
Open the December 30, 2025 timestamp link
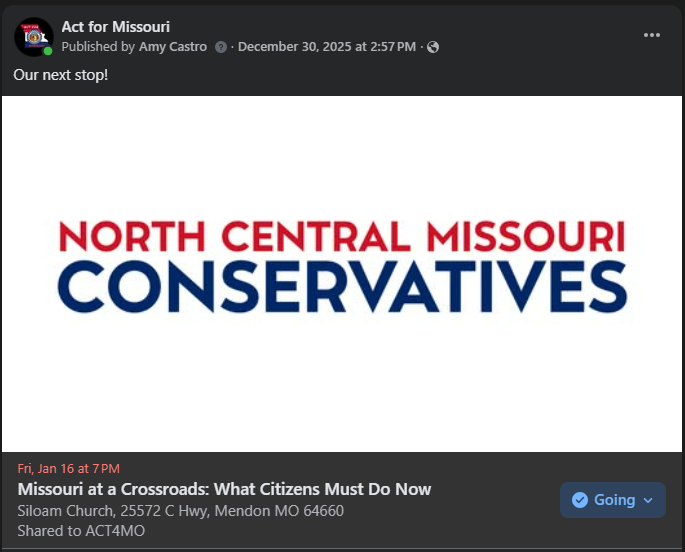coord(326,47)
